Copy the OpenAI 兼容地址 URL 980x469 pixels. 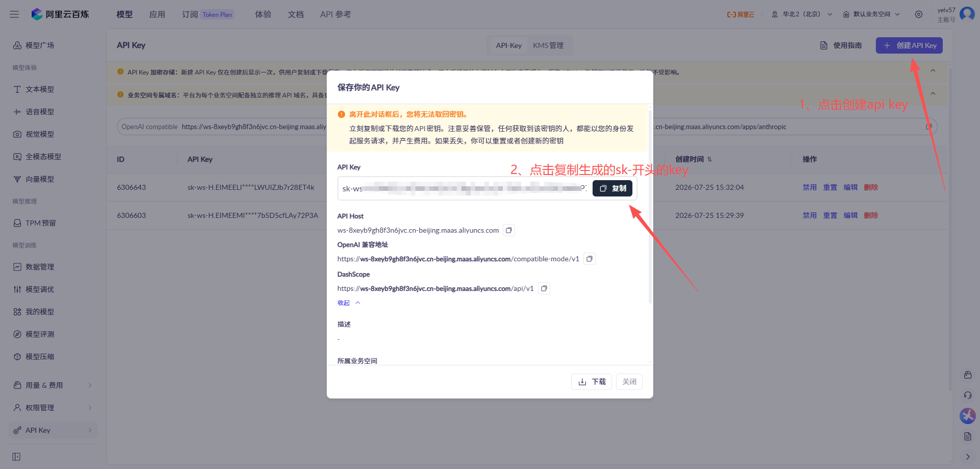click(590, 259)
